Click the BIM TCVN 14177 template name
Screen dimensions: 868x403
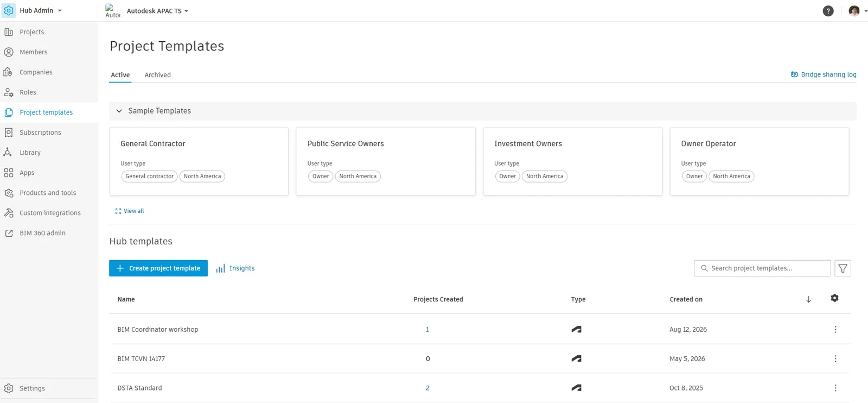tap(141, 359)
